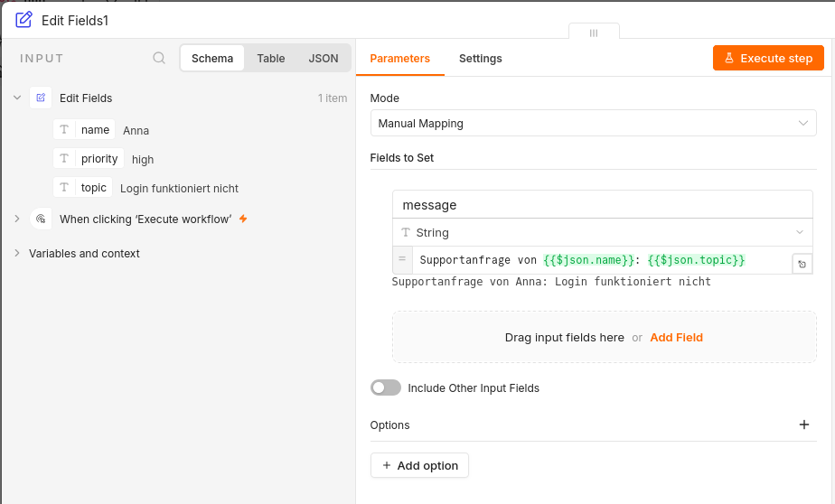This screenshot has width=835, height=504.
Task: Expand the 'When clicking Execute workflow' section
Action: 17,219
